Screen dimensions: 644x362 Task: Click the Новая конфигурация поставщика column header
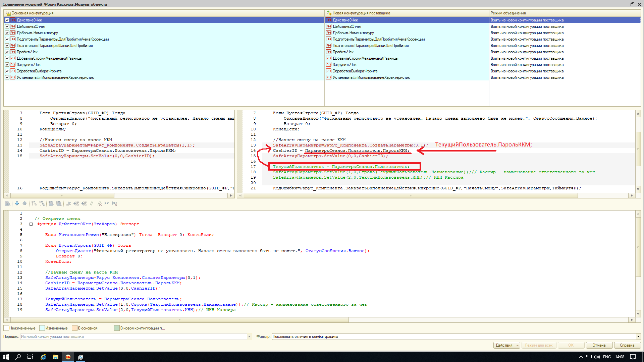click(x=407, y=13)
